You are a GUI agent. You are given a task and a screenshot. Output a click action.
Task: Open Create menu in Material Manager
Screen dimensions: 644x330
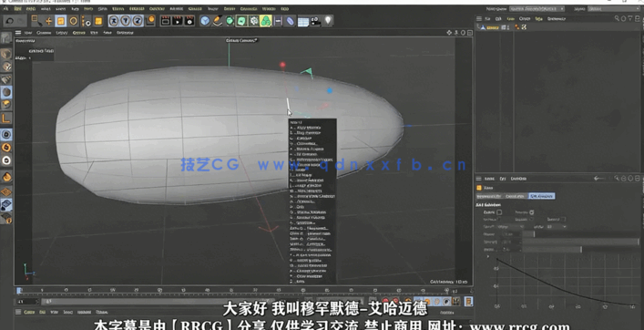29,312
